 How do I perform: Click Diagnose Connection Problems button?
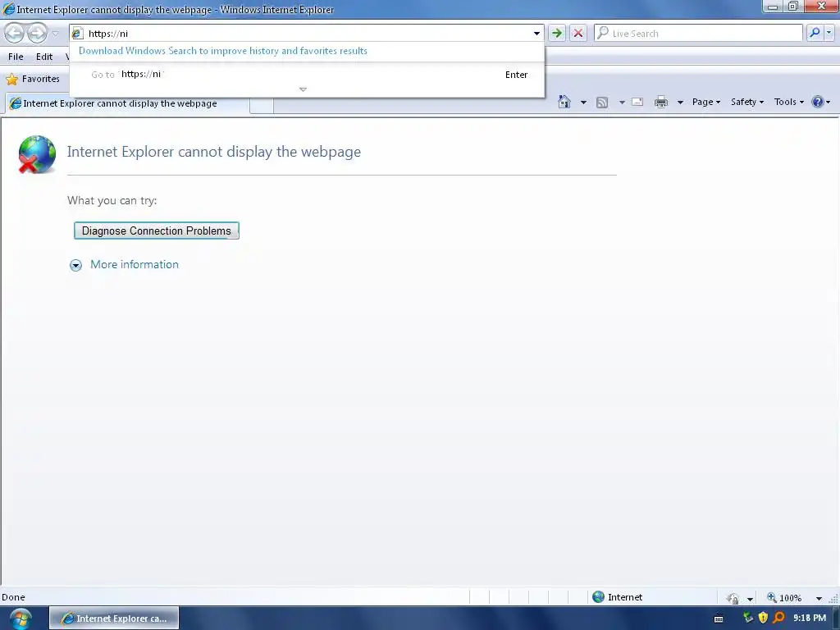(157, 231)
